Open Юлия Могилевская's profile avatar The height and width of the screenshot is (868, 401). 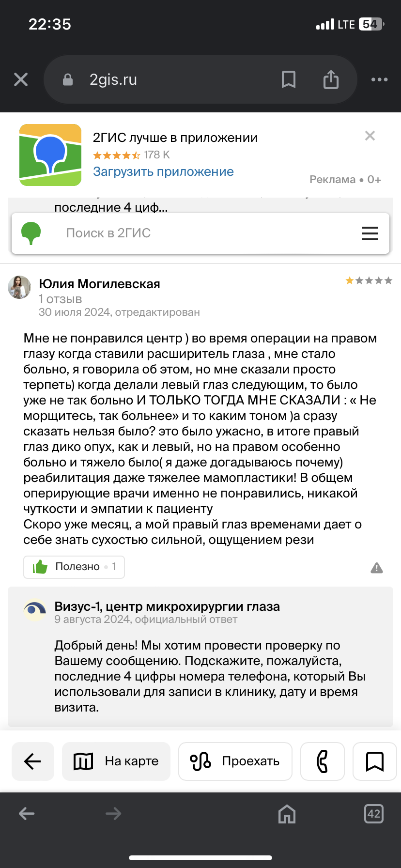[x=20, y=287]
